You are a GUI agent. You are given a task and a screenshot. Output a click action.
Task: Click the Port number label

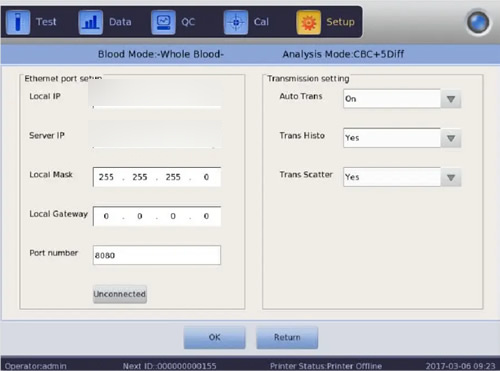pyautogui.click(x=53, y=253)
